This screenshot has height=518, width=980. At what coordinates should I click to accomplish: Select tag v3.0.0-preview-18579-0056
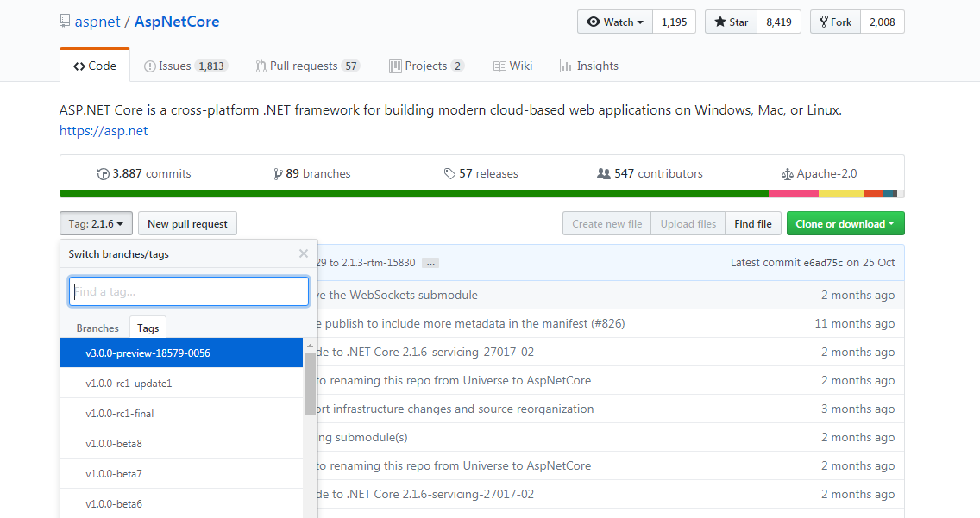(181, 353)
